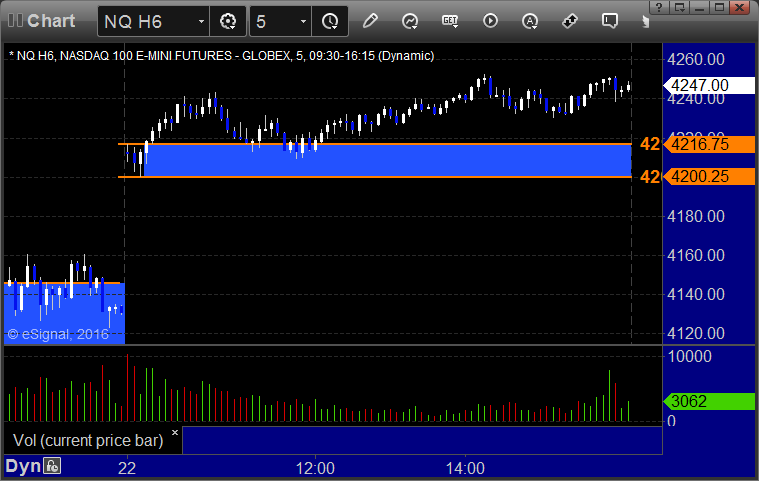The width and height of the screenshot is (759, 481).
Task: Open the studies chart-line icon
Action: (x=410, y=21)
